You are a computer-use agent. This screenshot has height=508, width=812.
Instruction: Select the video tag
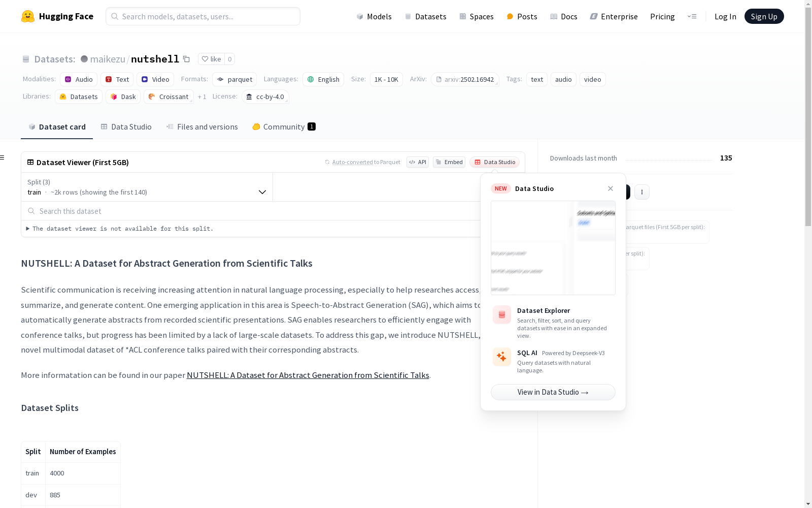click(593, 79)
